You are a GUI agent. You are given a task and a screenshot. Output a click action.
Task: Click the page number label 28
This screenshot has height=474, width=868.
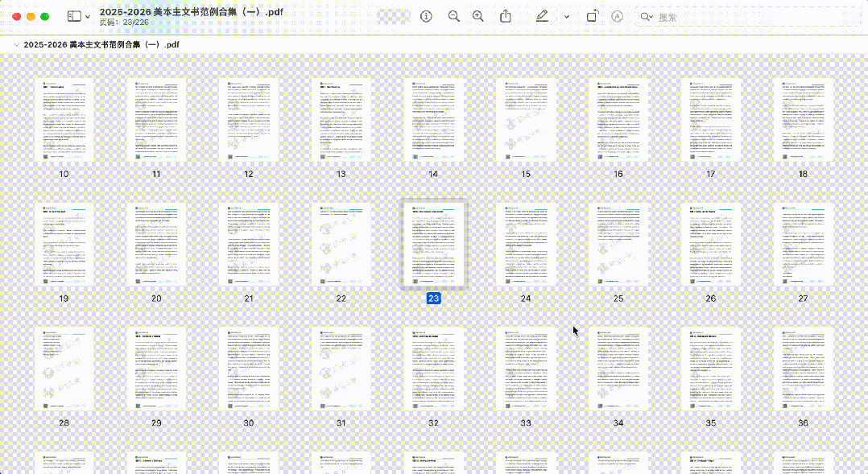(x=64, y=422)
